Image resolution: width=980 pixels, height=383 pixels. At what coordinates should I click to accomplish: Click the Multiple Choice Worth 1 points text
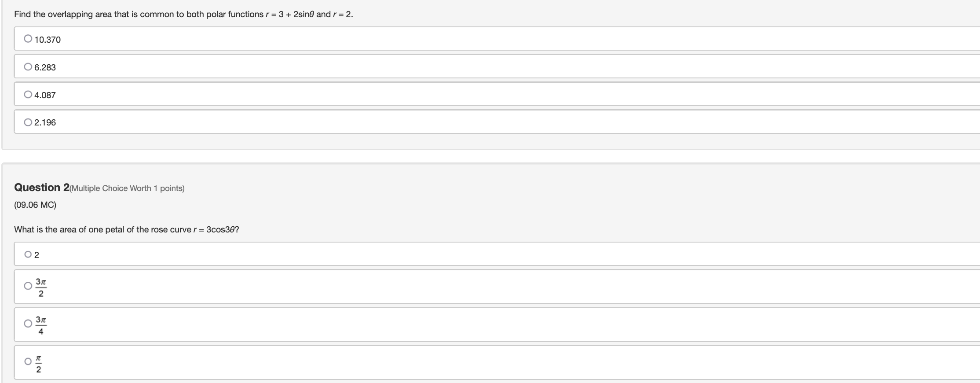click(127, 188)
